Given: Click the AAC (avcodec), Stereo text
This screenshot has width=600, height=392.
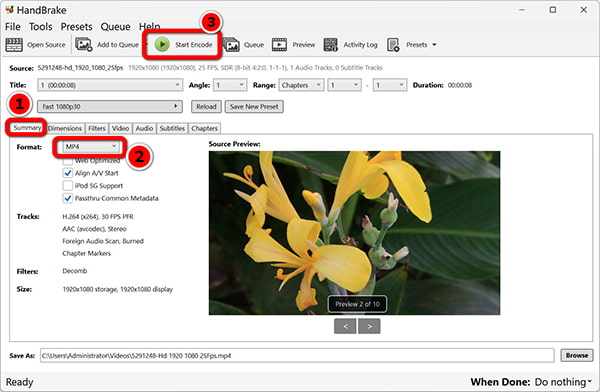Looking at the screenshot, I should pyautogui.click(x=94, y=229).
